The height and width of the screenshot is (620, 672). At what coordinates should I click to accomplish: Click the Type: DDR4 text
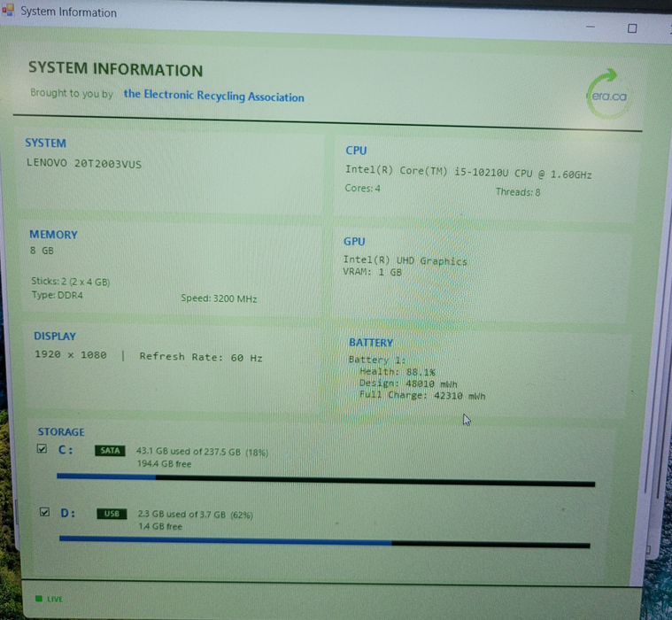pos(58,295)
